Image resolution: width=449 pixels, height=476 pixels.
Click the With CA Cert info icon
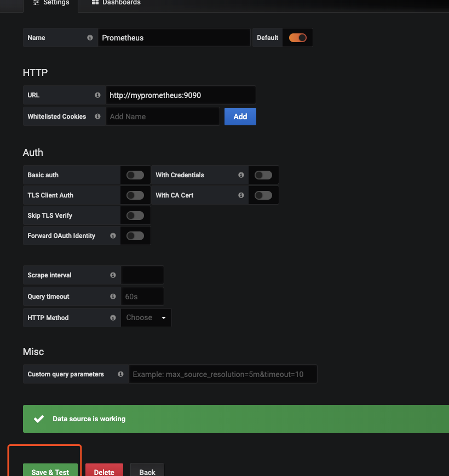point(241,195)
